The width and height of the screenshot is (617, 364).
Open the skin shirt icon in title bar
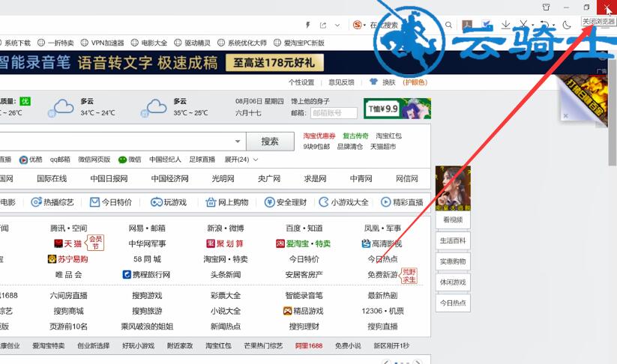coord(547,7)
